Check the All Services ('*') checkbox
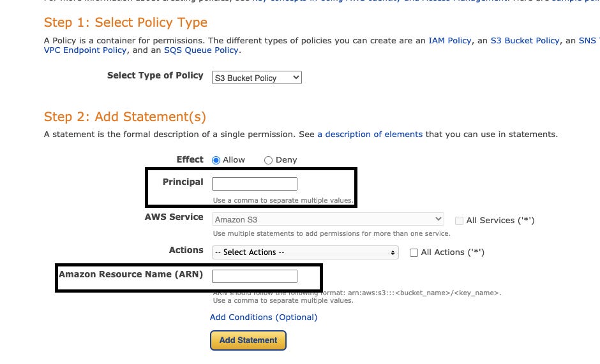 [459, 221]
